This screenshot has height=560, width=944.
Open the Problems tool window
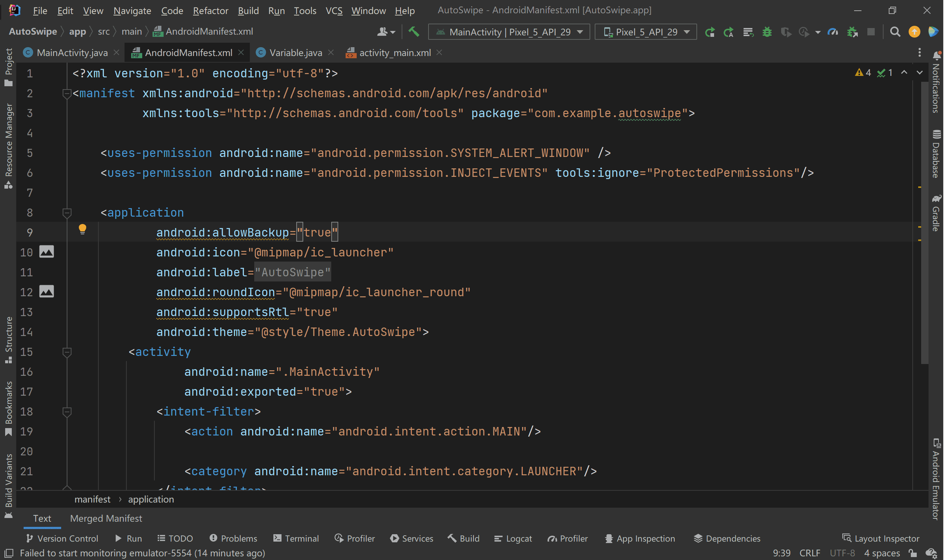(x=234, y=539)
